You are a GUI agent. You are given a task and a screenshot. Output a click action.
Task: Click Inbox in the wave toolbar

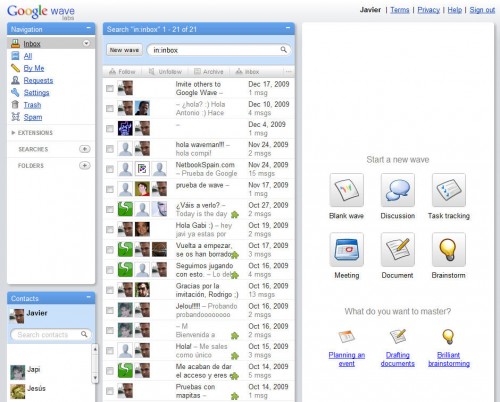(x=247, y=72)
